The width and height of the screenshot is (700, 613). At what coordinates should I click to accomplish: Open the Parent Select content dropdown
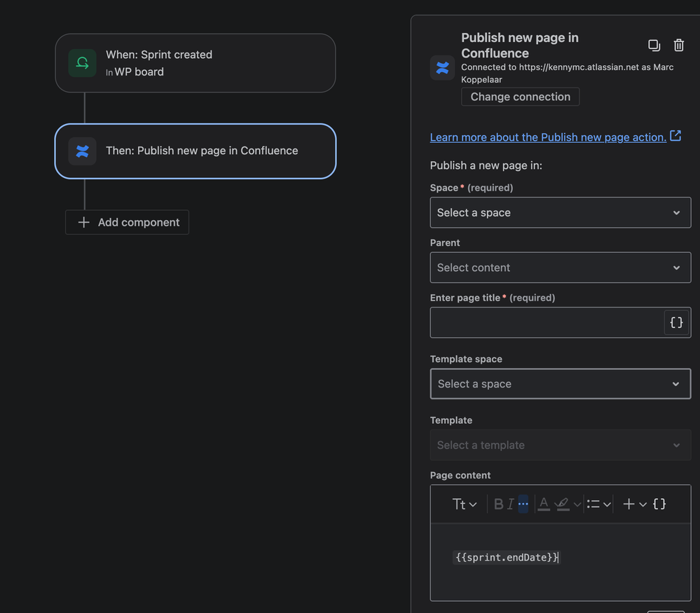coord(561,268)
